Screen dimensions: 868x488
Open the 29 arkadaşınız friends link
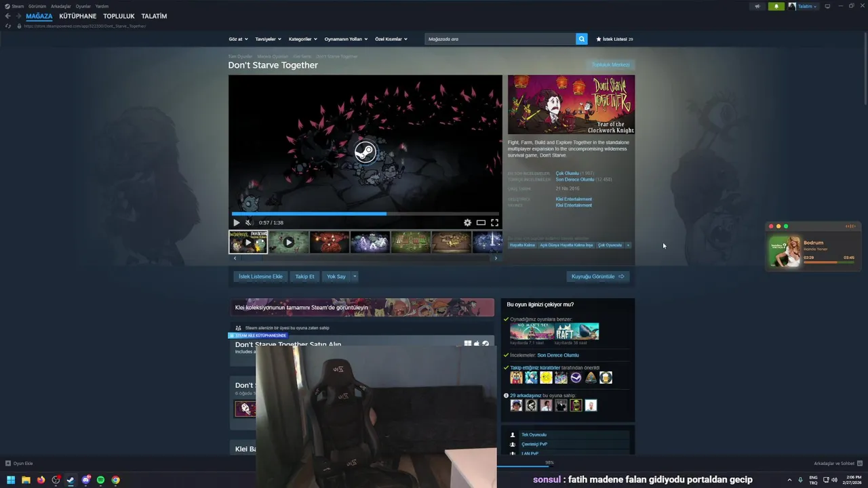tap(526, 396)
